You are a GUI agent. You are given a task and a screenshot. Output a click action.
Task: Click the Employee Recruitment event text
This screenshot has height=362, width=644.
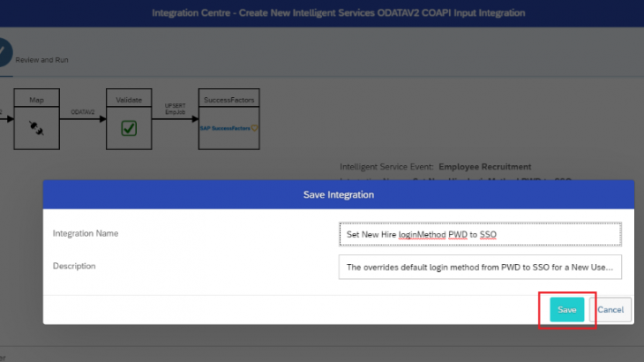(484, 167)
